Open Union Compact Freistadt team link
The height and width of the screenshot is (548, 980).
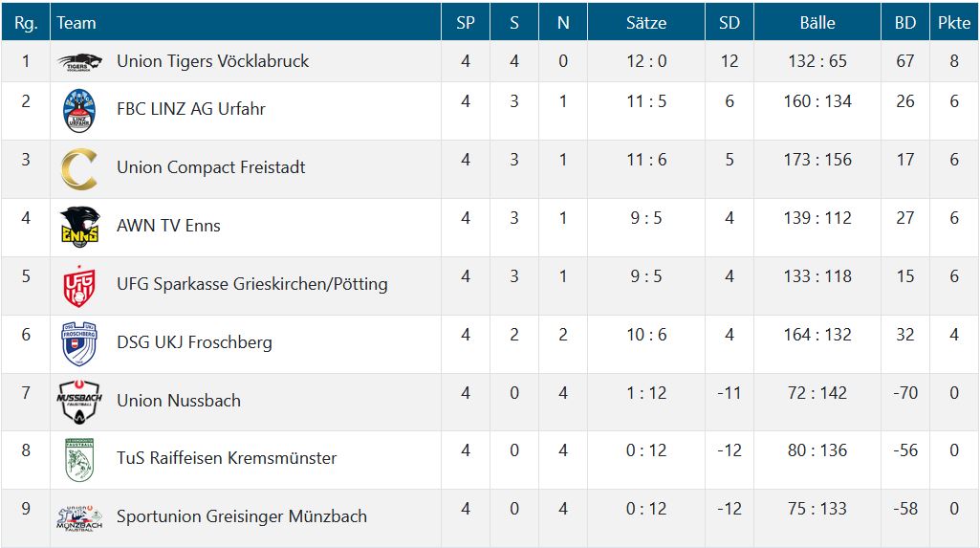point(211,167)
